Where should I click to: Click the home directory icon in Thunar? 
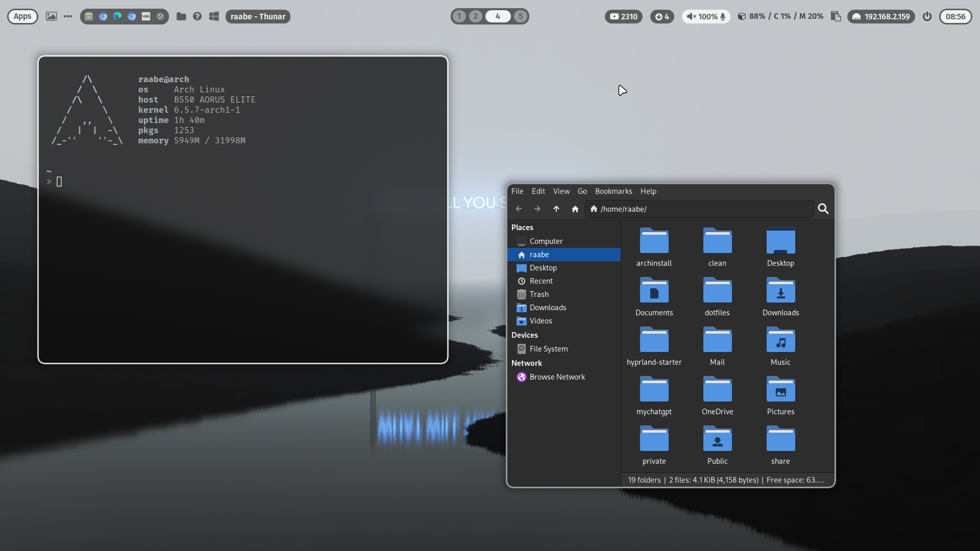pyautogui.click(x=575, y=209)
